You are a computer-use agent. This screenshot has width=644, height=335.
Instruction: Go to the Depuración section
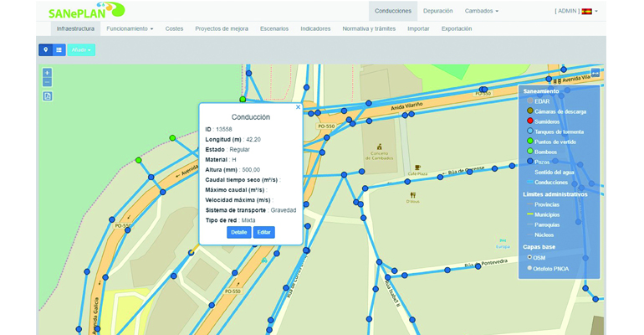[437, 11]
